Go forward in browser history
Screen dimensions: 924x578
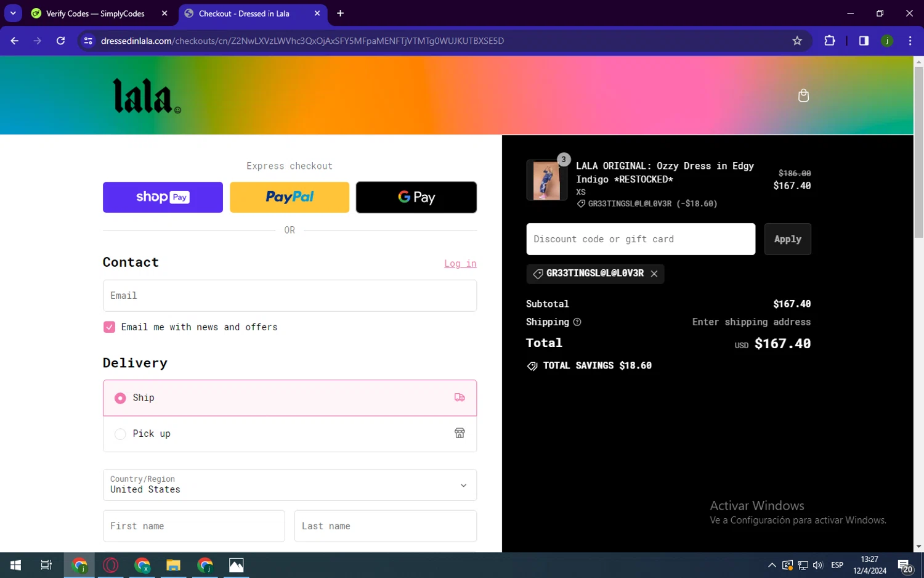[38, 41]
